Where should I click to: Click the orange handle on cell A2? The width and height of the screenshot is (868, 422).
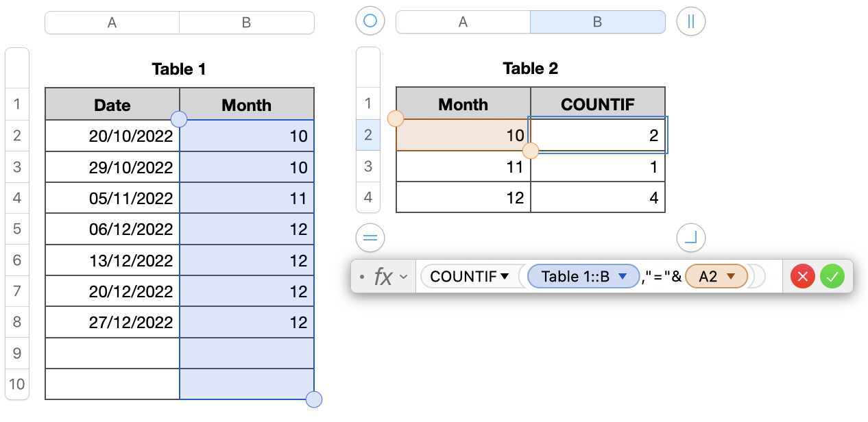coord(396,119)
